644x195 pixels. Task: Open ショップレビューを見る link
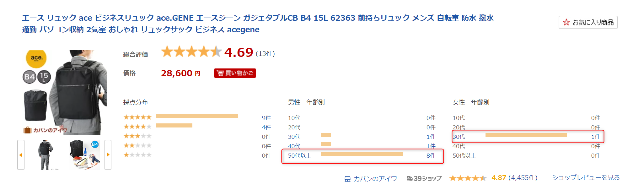coord(586,178)
